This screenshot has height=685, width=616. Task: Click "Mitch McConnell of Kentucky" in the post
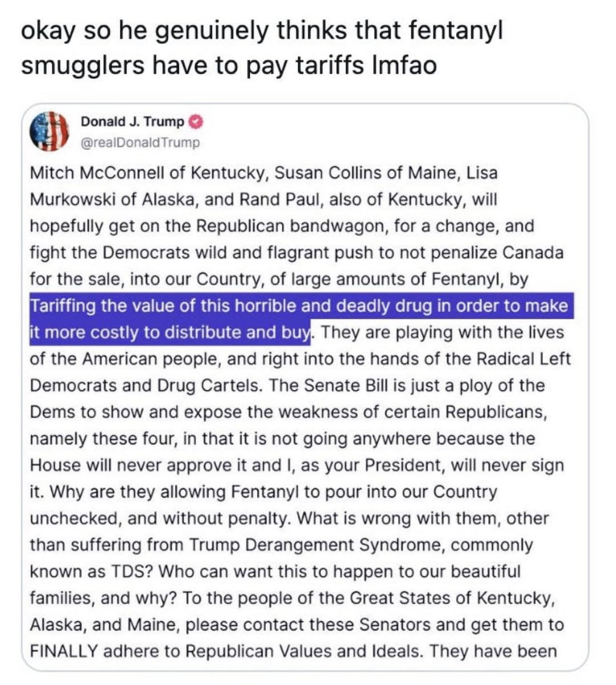pyautogui.click(x=147, y=173)
